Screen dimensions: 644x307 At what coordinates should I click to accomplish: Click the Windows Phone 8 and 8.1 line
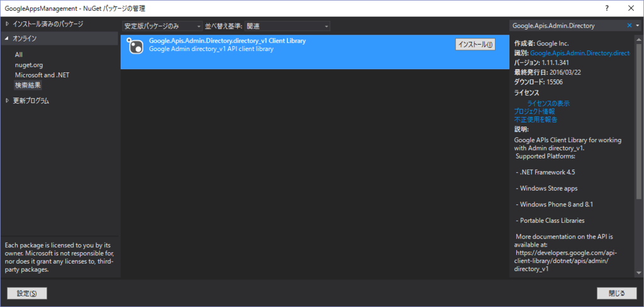click(555, 204)
